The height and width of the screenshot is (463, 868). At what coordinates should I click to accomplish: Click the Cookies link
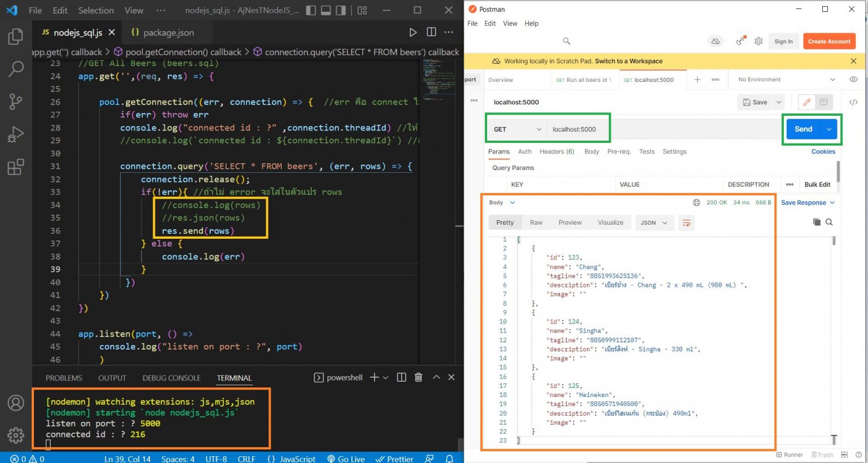pyautogui.click(x=823, y=151)
